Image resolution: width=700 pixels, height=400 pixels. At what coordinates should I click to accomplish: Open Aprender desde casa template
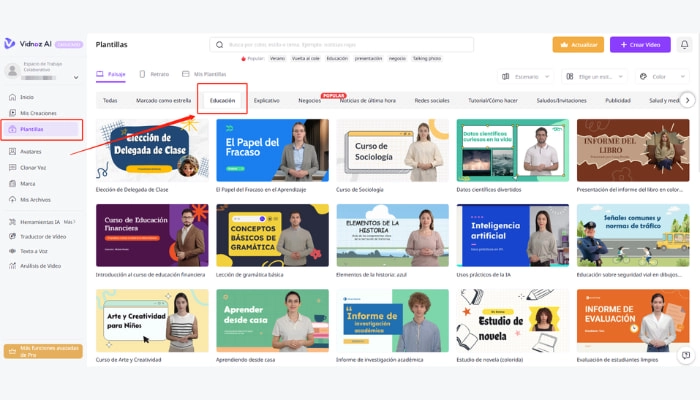point(272,321)
